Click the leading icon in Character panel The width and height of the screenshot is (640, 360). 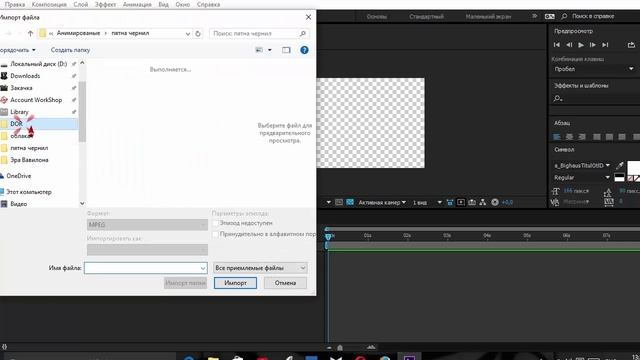(608, 192)
